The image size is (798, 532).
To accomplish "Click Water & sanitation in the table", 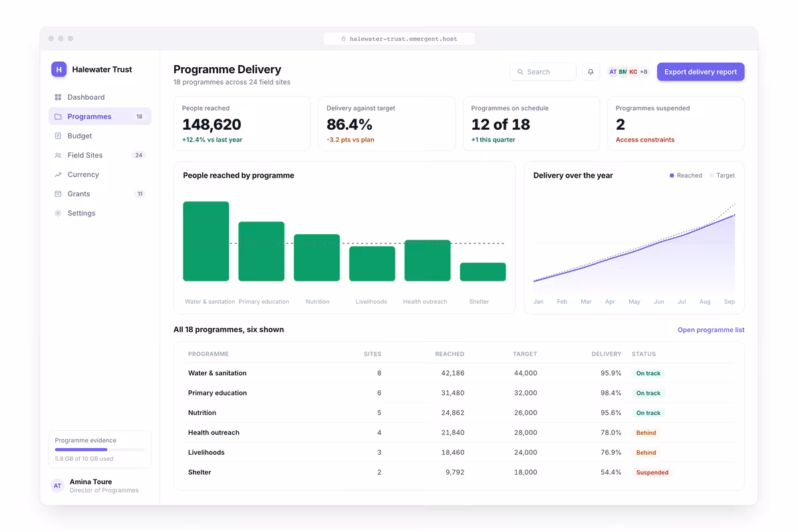I will 217,373.
